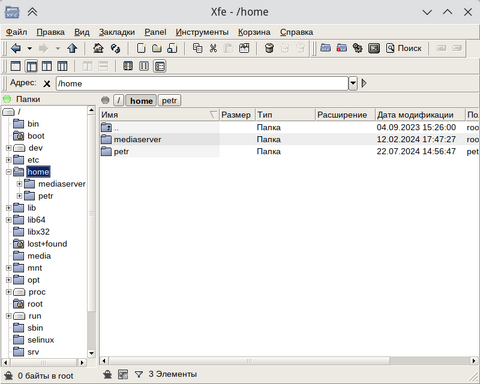The image size is (480, 384).
Task: Create a new symlink from toolbar
Action: tap(172, 49)
